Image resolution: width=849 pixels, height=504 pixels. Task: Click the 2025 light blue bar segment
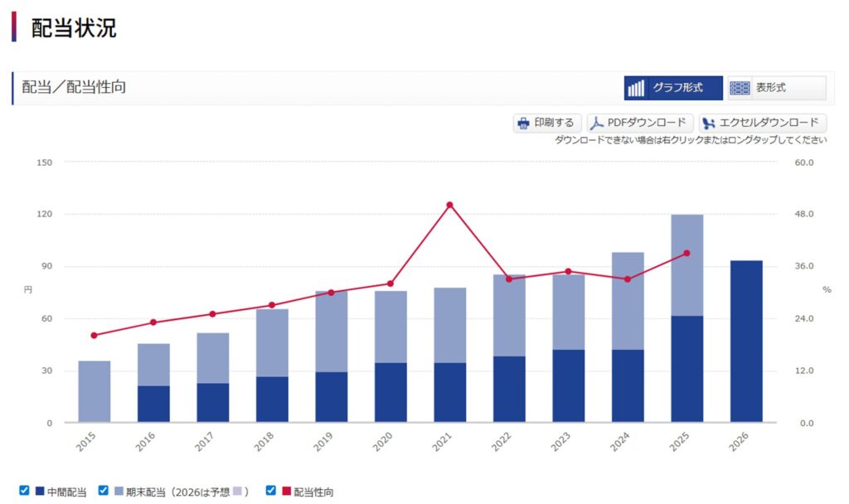pyautogui.click(x=686, y=265)
